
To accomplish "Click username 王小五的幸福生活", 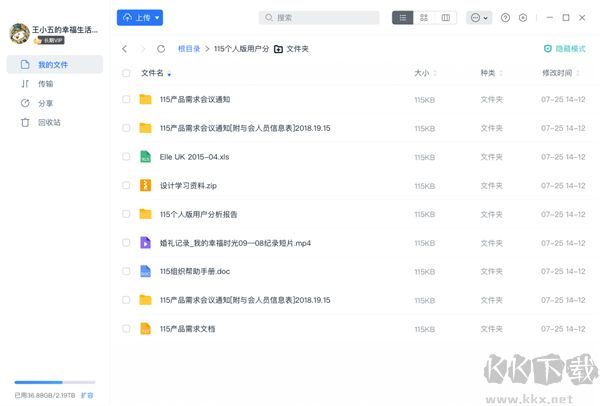I will (65, 29).
